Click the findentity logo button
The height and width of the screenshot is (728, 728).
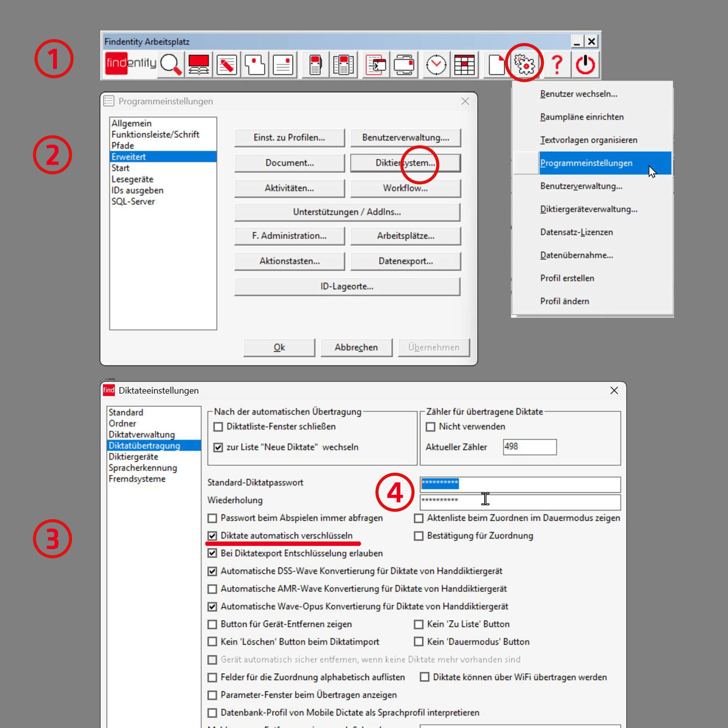click(x=131, y=64)
